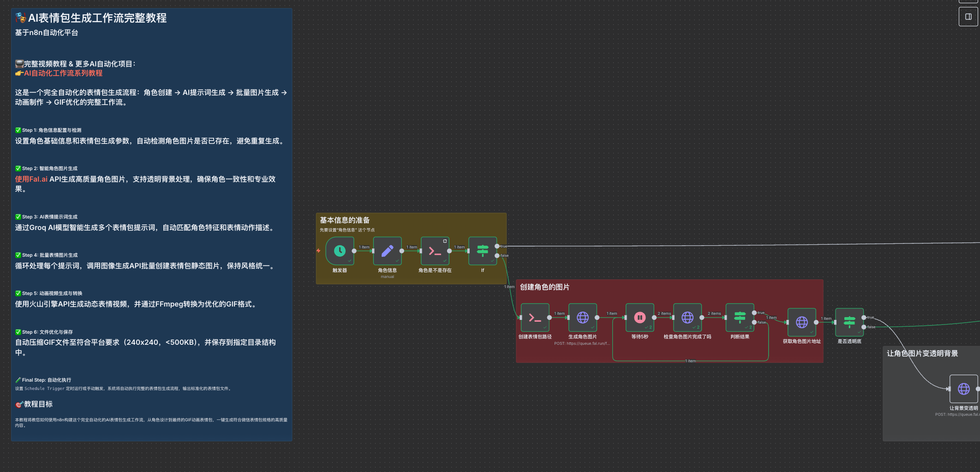The width and height of the screenshot is (980, 472).
Task: Click the 角色信息 pencil edit node
Action: 387,251
